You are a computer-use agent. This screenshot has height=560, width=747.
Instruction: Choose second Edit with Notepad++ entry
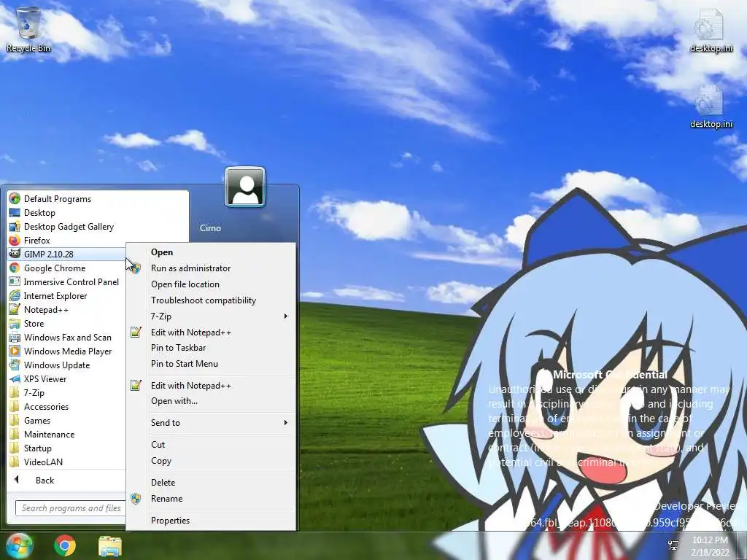[x=212, y=385]
